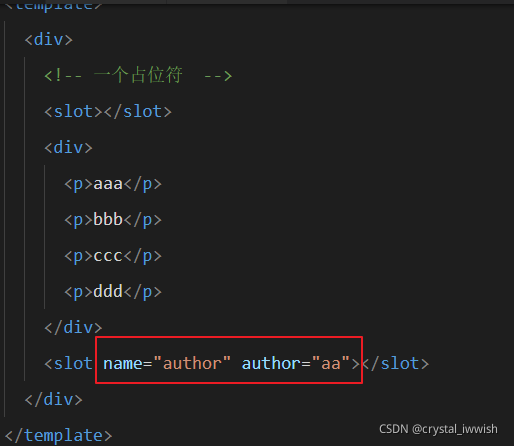514x446 pixels.
Task: Click the closing </slot> tag after author
Action: pyautogui.click(x=396, y=363)
